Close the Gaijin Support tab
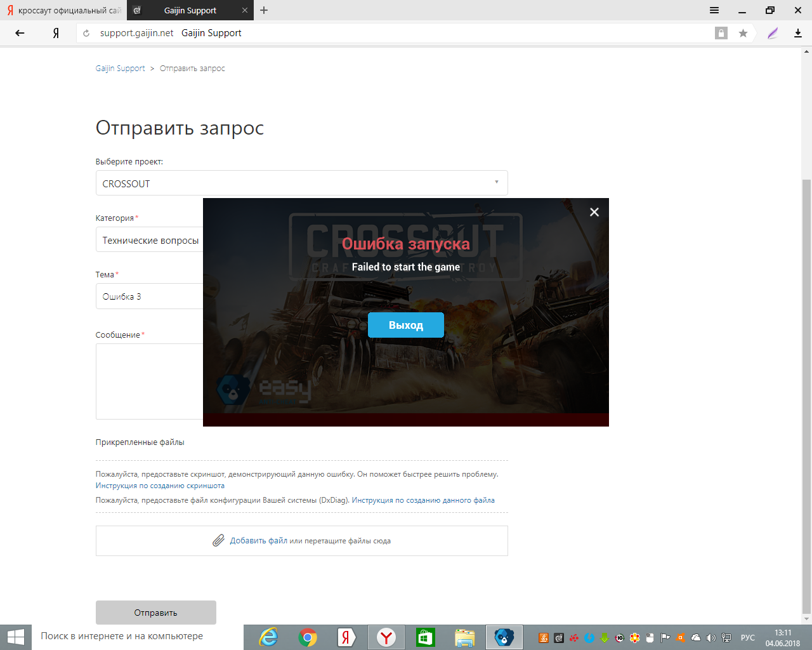This screenshot has width=812, height=650. pyautogui.click(x=245, y=10)
